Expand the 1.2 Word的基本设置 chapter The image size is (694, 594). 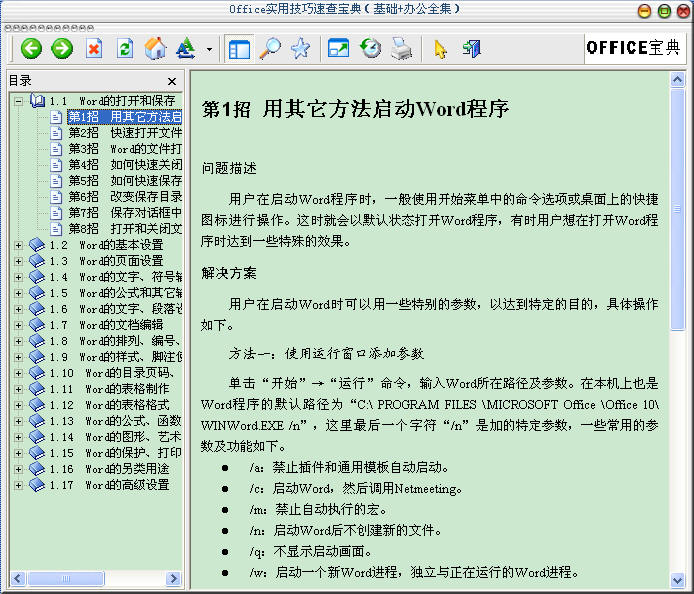[18, 245]
